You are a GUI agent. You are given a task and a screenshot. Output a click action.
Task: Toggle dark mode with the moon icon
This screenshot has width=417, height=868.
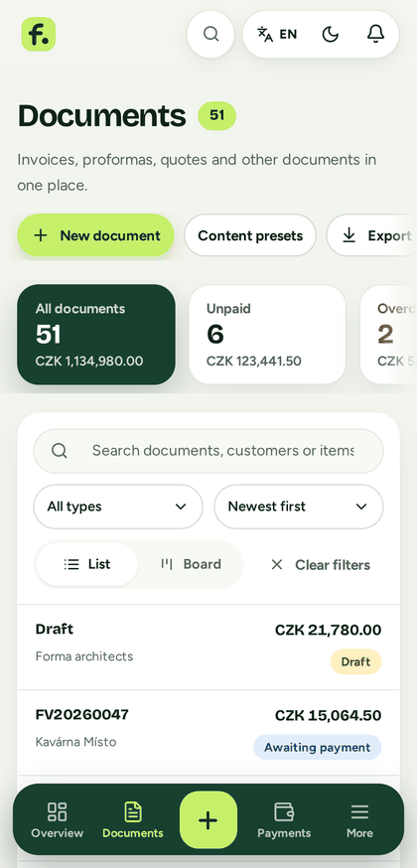(x=331, y=35)
